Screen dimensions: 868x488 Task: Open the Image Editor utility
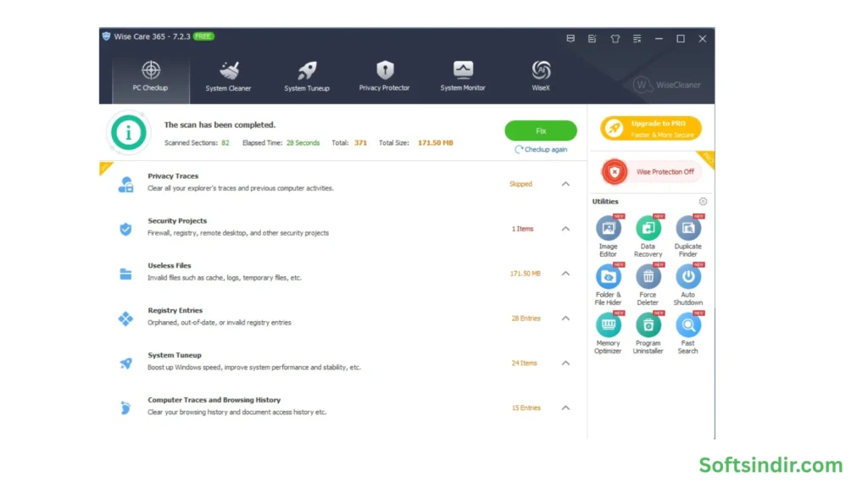point(608,229)
